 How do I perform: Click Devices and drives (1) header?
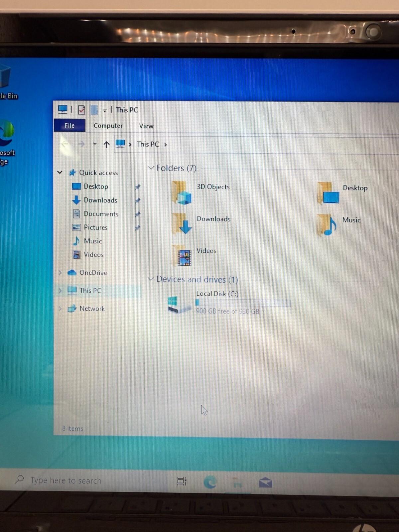[197, 279]
